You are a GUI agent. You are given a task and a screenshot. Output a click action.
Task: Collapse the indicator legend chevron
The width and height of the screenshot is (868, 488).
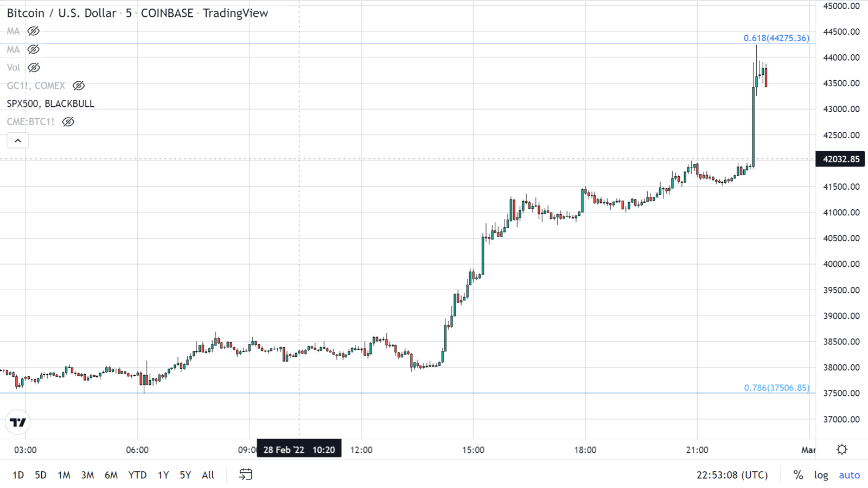coord(18,141)
